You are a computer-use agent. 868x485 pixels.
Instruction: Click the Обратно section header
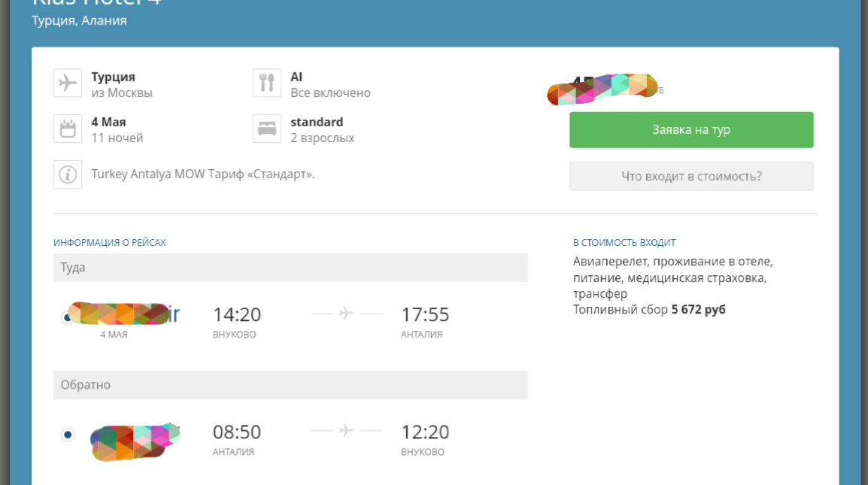pos(290,385)
